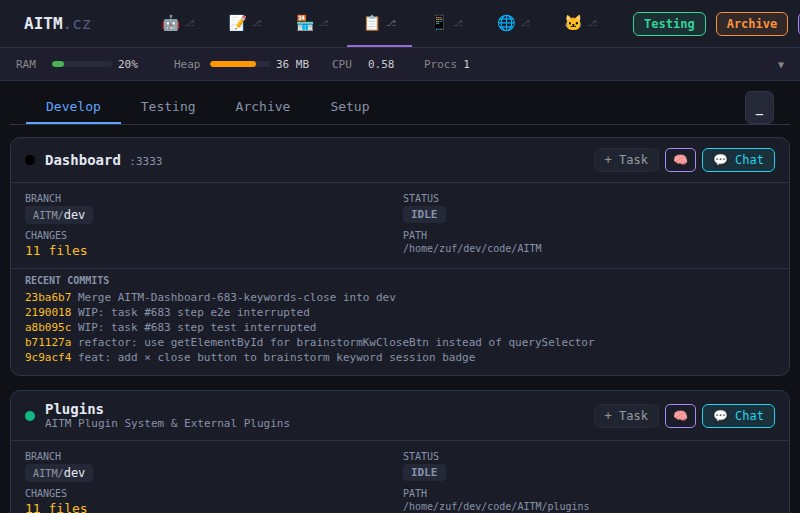800x513 pixels.
Task: Click the RAM usage bar
Action: 82,64
